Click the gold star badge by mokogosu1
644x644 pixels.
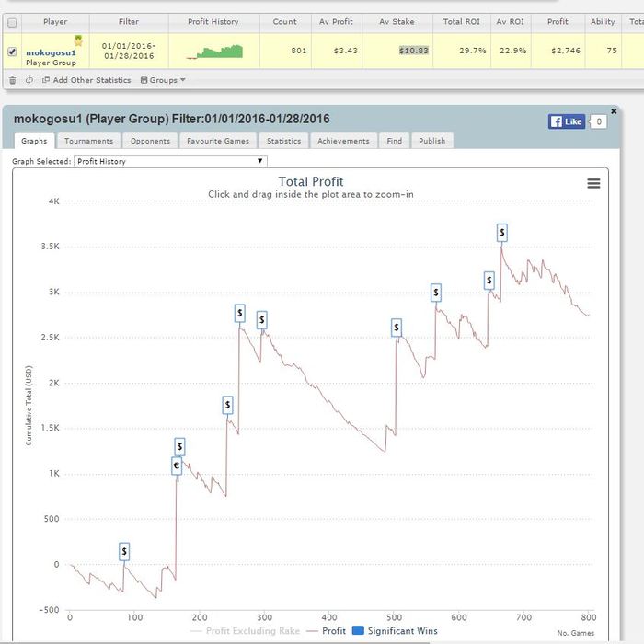coord(78,40)
